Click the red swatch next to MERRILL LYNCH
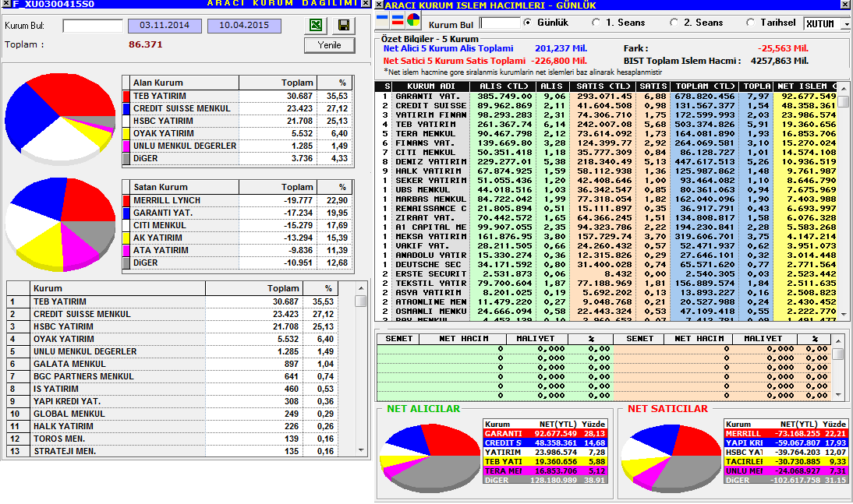 pyautogui.click(x=126, y=201)
